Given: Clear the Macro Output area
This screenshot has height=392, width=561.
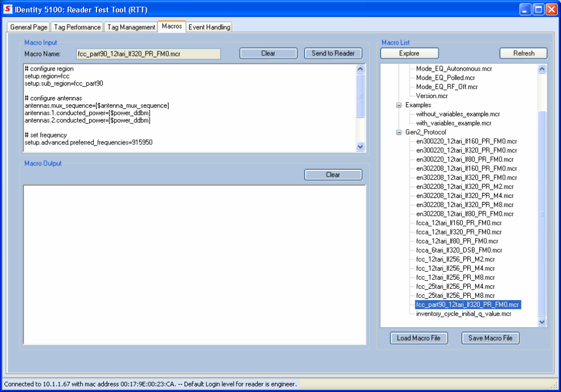Looking at the screenshot, I should [x=333, y=175].
